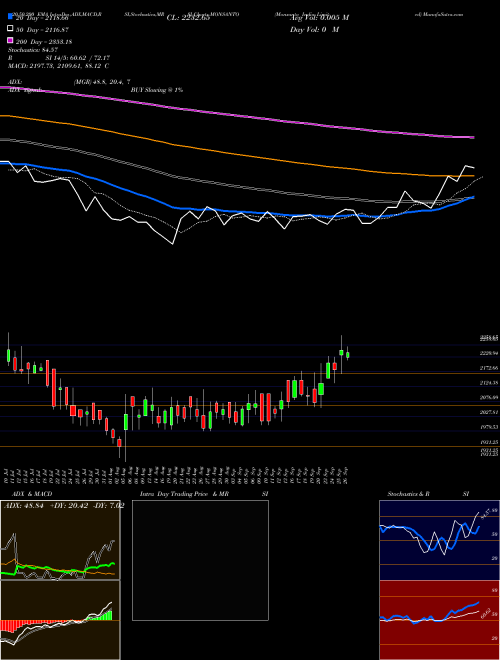Click the magenta 200 Day legend swatch

pos(11,41)
